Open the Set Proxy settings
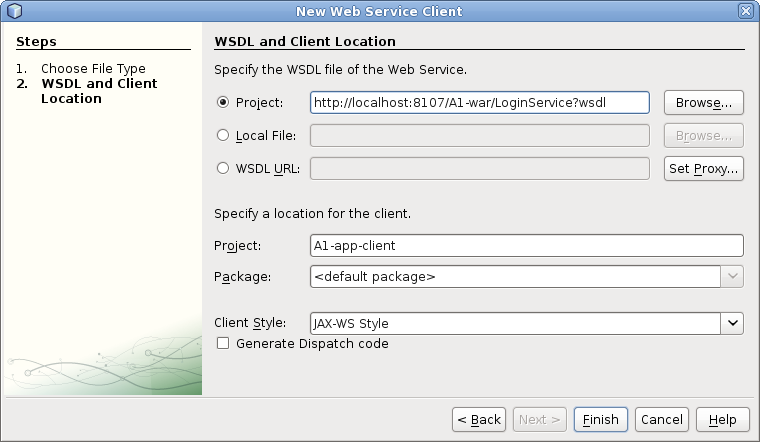The image size is (760, 442). [x=704, y=168]
